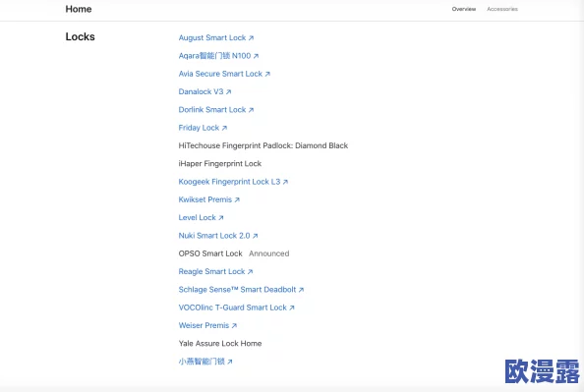Open the Avia Secure Smart Lock link
The image size is (584, 392).
[x=224, y=74]
